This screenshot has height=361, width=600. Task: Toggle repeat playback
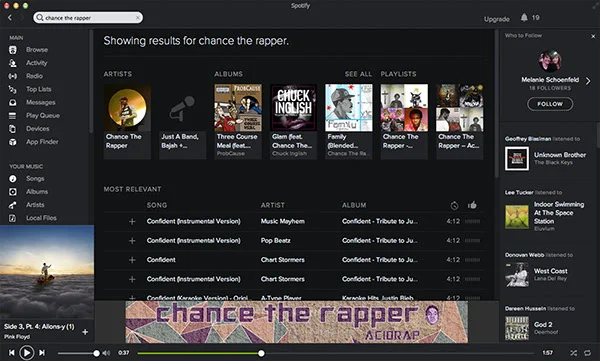587,353
